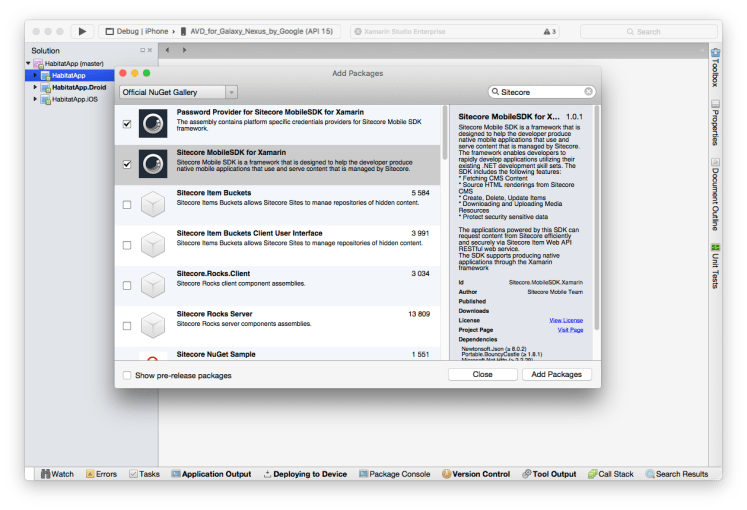Open the Official NuGet Gallery source dropdown
The width and height of the screenshot is (747, 510).
(178, 92)
